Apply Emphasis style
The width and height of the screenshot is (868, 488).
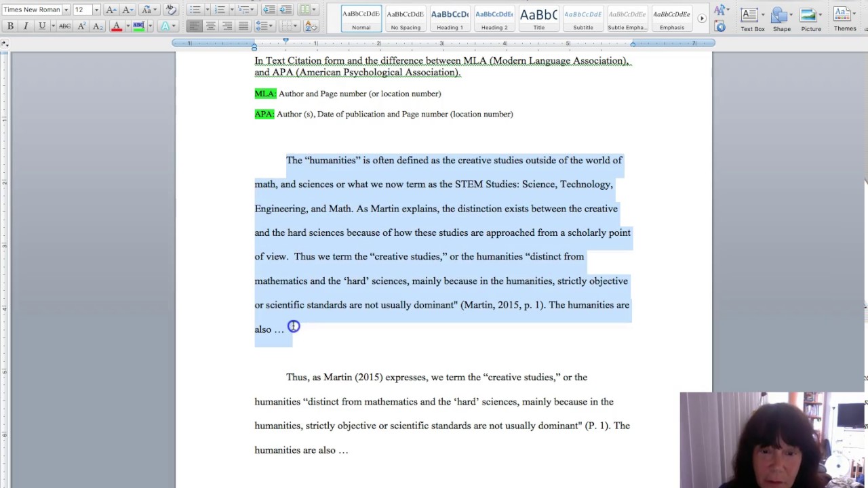point(672,18)
